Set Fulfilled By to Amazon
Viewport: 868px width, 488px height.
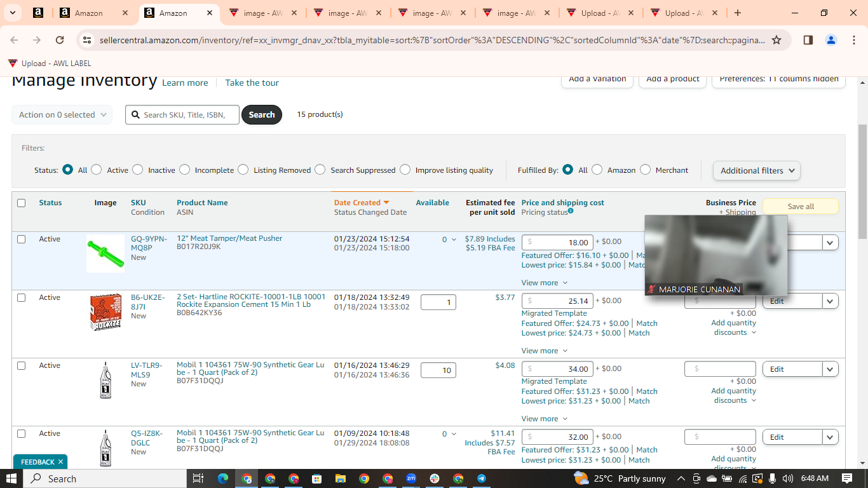tap(597, 170)
